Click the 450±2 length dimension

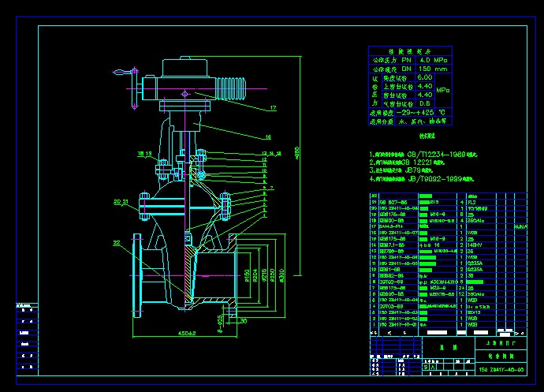[x=187, y=332]
